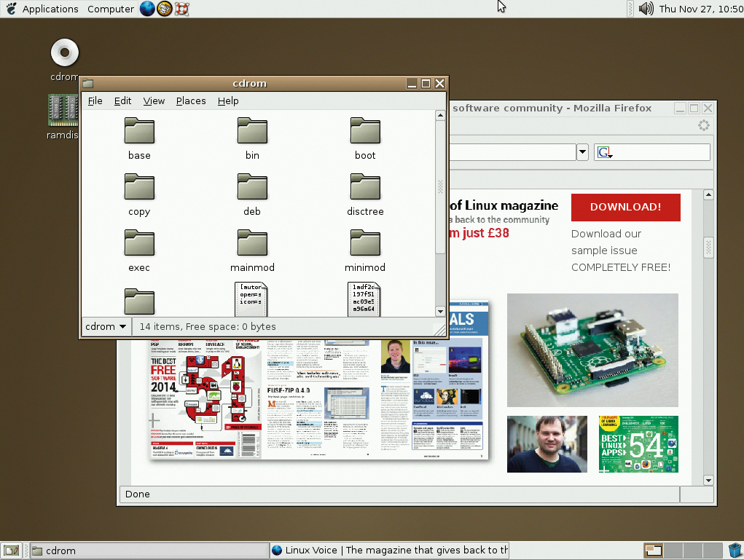Select the unlabeled folder below exec
The height and width of the screenshot is (560, 744).
pyautogui.click(x=139, y=301)
